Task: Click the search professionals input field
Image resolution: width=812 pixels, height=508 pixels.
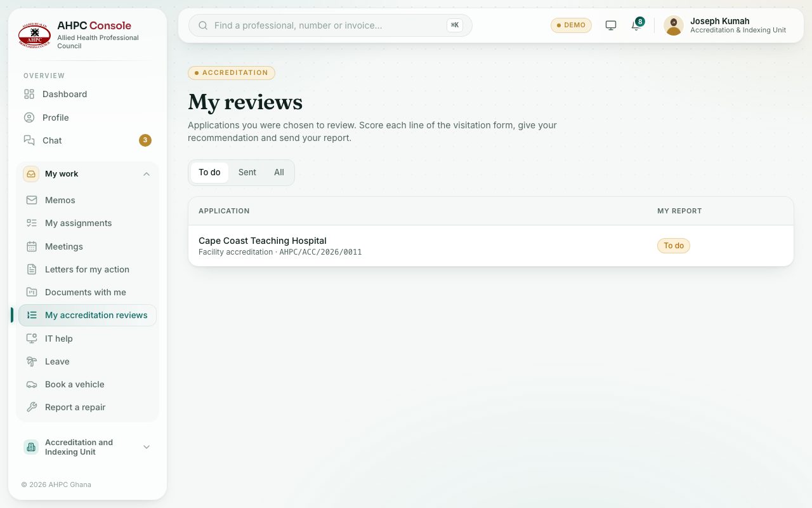Action: click(330, 25)
